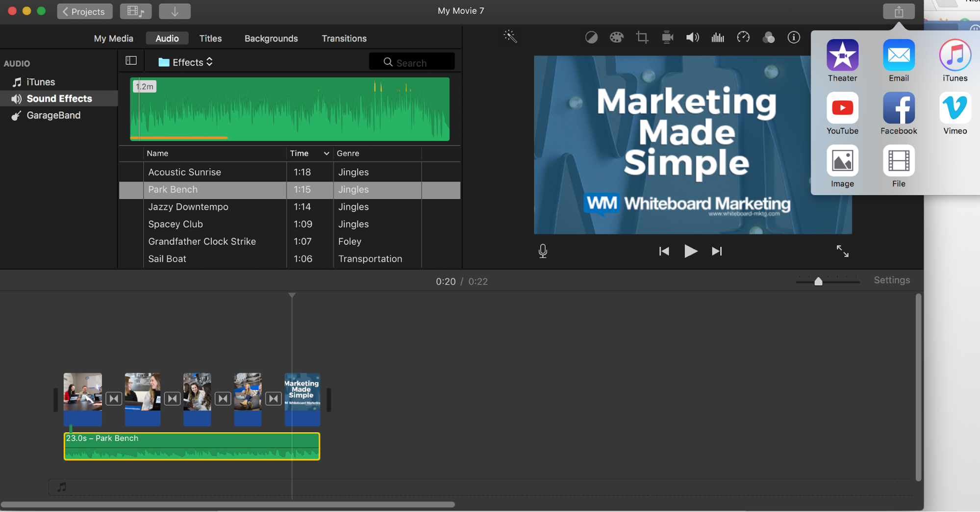Switch to My Media tab
The width and height of the screenshot is (980, 512).
coord(113,38)
